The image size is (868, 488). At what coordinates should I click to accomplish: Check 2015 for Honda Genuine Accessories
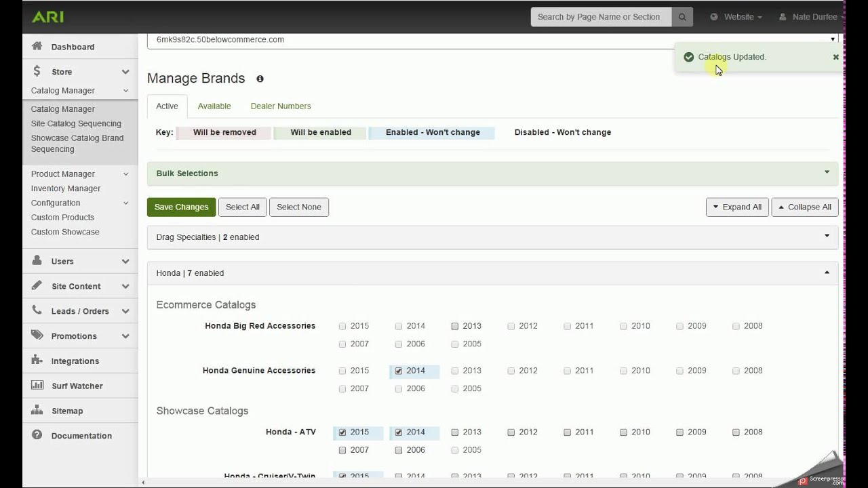342,371
